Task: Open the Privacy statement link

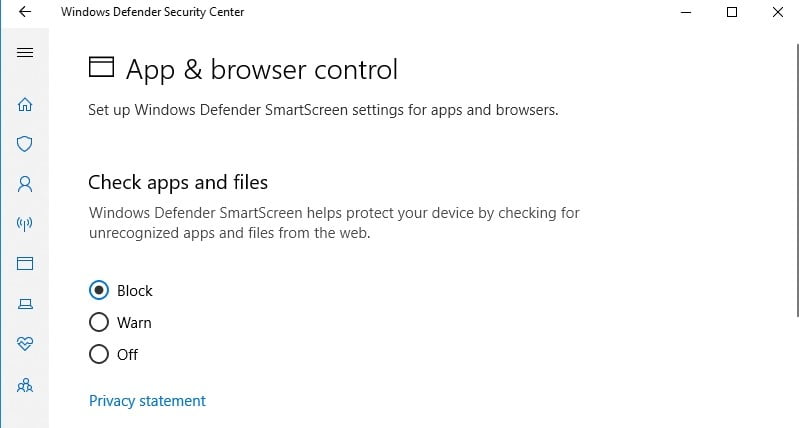Action: 147,401
